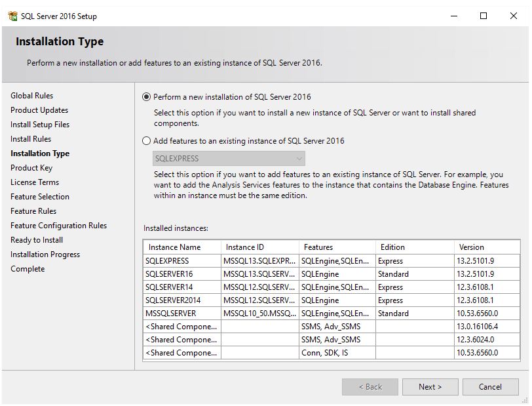Click the SQL Server Setup title bar icon

click(12, 16)
